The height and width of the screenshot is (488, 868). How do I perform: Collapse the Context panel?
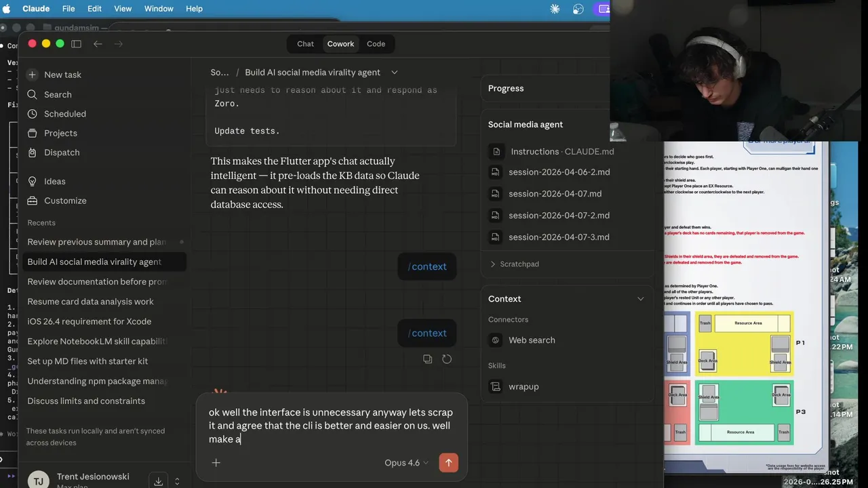(640, 299)
